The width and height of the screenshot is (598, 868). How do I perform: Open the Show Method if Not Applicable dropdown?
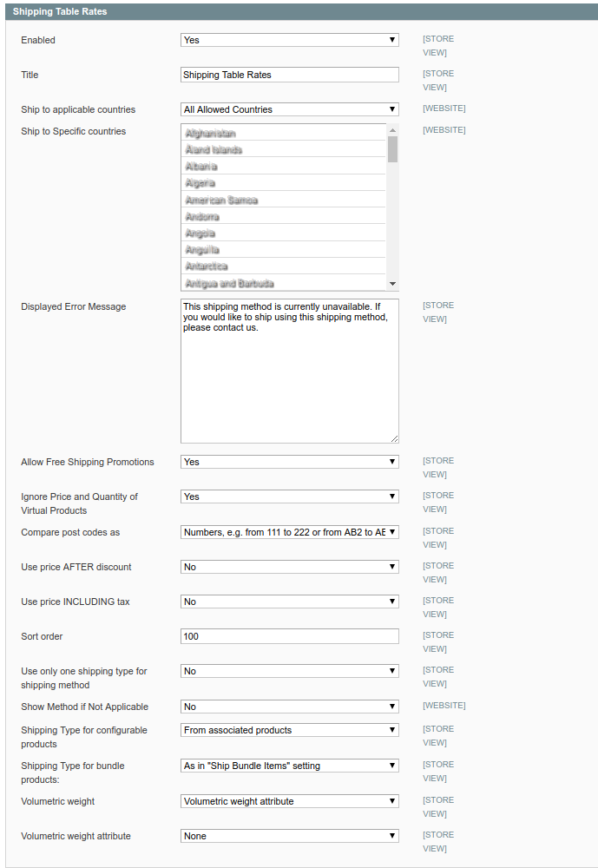coord(289,707)
